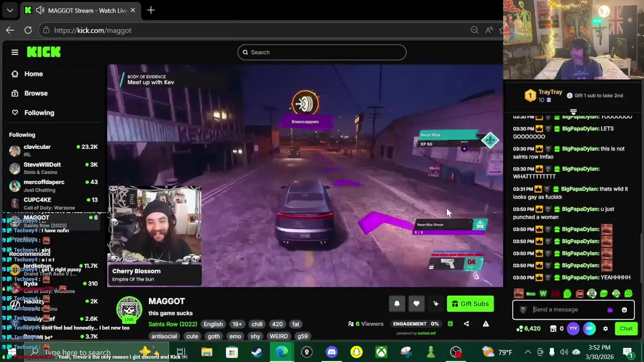Image resolution: width=644 pixels, height=362 pixels.
Task: Open File Explorer from taskbar
Action: (207, 352)
